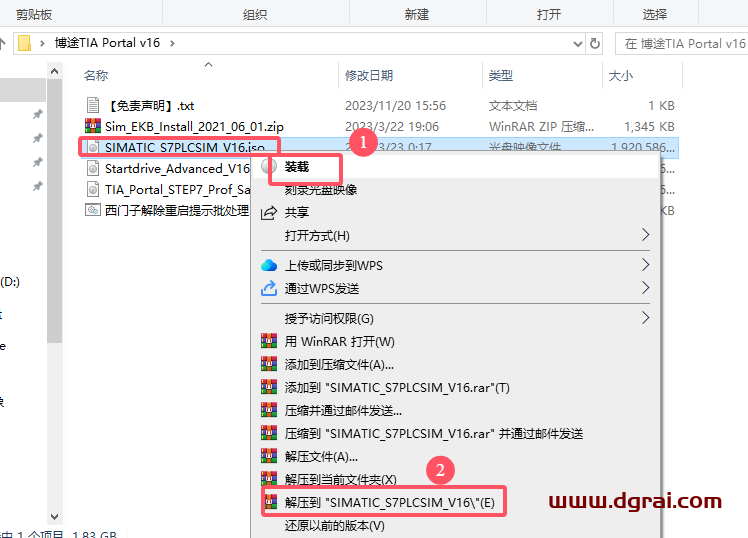Screen dimensions: 748x538
Task: Click the WPS cloud icon for 上传或同步到WPS
Action: click(269, 265)
